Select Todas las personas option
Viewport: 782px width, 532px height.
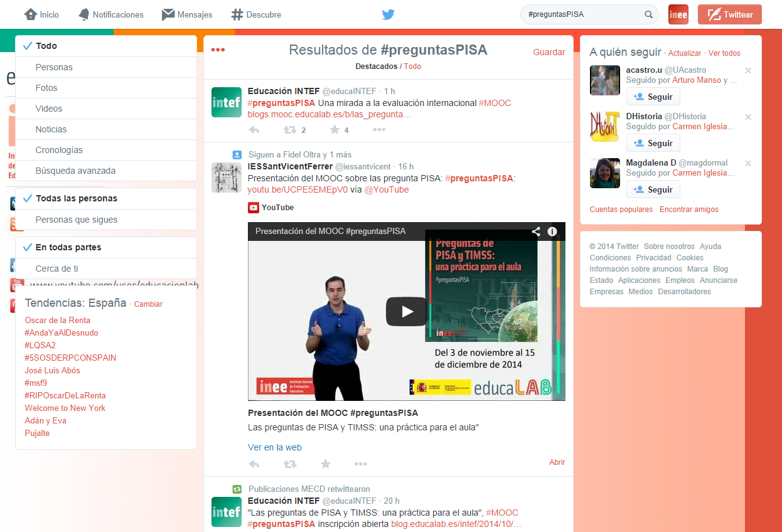coord(106,198)
